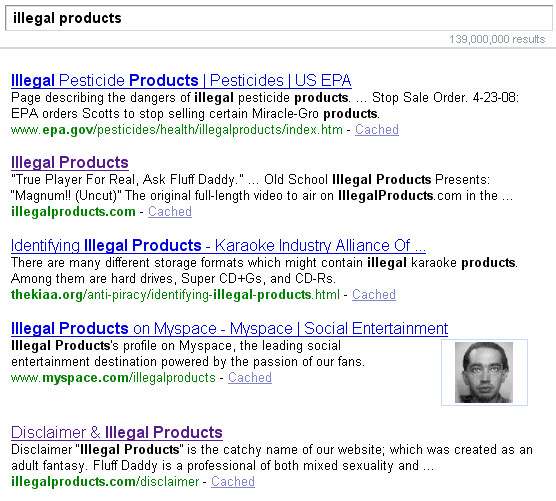The width and height of the screenshot is (556, 501).
Task: Click the EPA result snippet about Miracle-Gro
Action: pos(265,105)
